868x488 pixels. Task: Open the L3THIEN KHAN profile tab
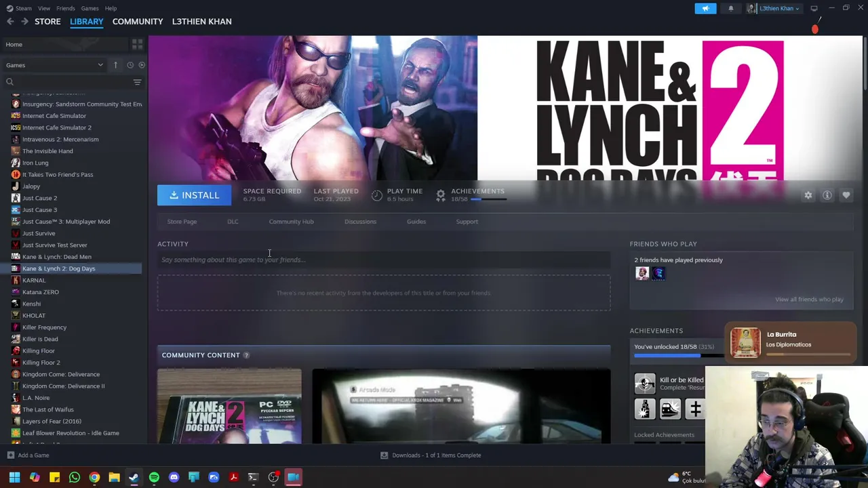[x=201, y=22]
